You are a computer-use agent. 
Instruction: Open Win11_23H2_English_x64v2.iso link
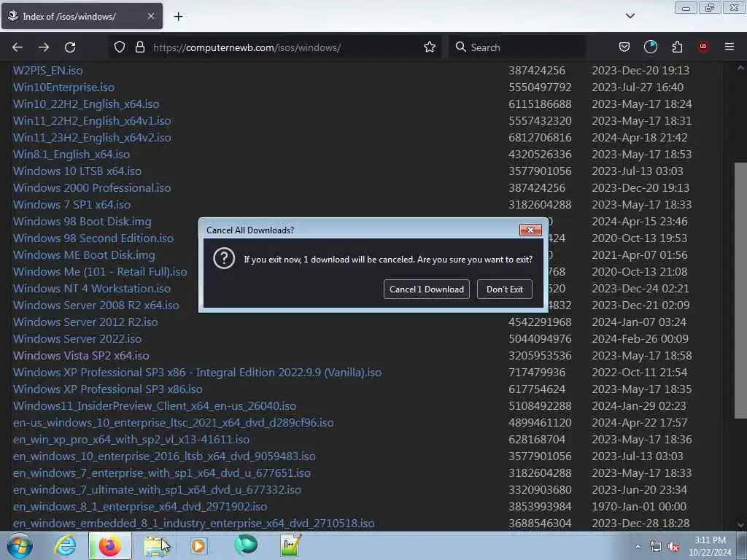tap(92, 138)
